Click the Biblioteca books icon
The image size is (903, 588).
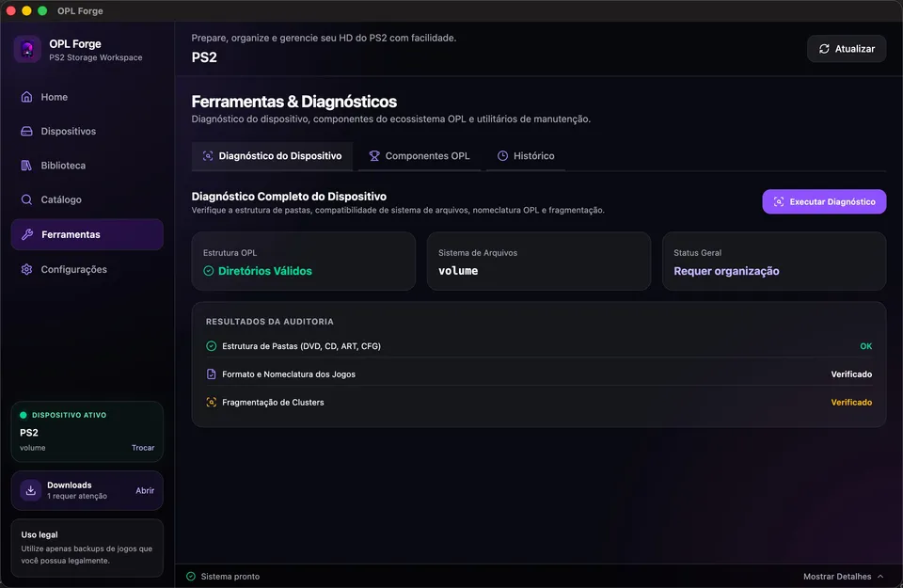click(26, 166)
